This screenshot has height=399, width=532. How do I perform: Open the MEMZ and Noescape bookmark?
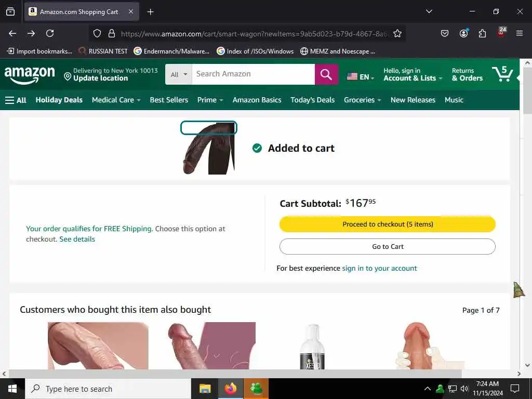point(338,51)
